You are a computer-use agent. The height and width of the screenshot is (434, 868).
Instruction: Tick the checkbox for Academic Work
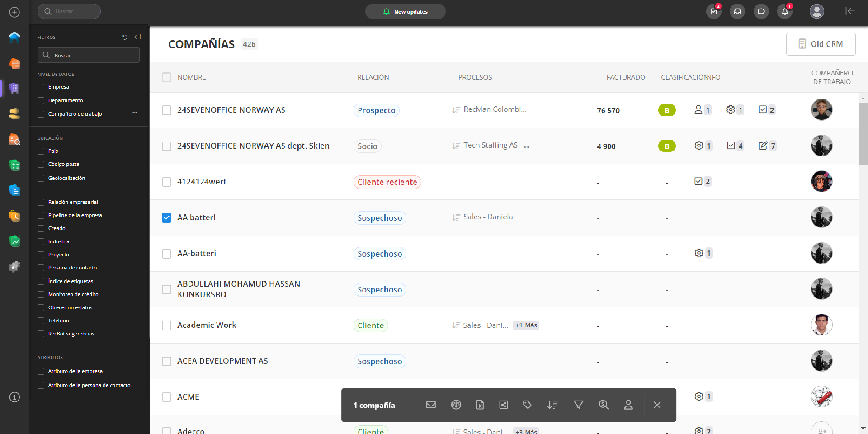[x=167, y=325]
